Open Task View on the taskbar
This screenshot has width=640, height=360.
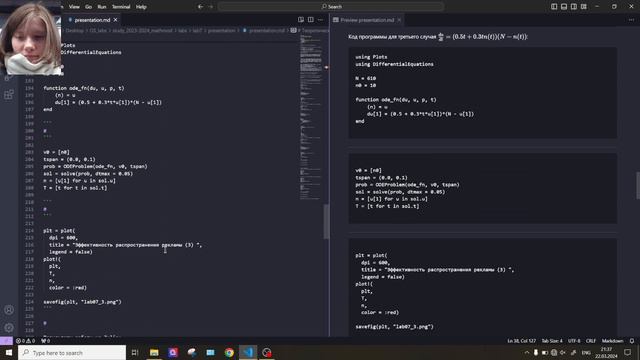(135, 352)
